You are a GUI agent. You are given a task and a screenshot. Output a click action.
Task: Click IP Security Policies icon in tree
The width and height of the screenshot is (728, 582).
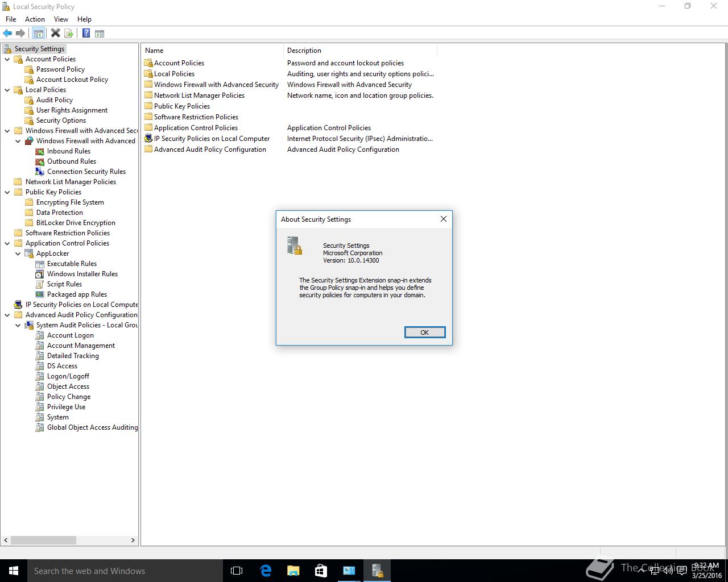pyautogui.click(x=18, y=305)
